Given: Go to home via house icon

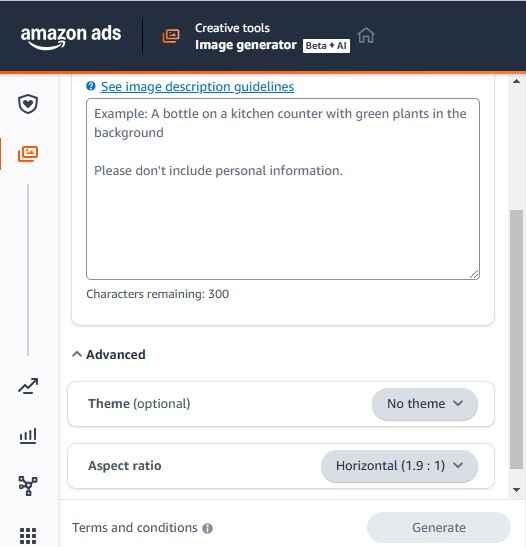Looking at the screenshot, I should (366, 36).
